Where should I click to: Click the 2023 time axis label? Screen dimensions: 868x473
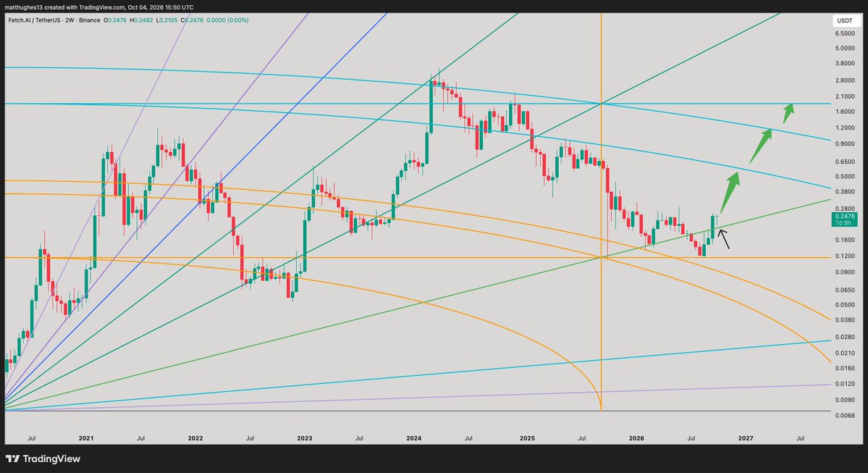(305, 438)
